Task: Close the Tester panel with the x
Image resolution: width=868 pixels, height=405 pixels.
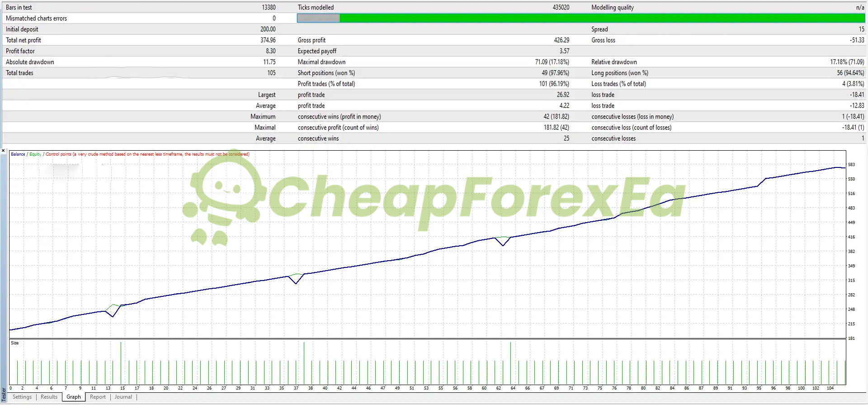Action: point(3,151)
